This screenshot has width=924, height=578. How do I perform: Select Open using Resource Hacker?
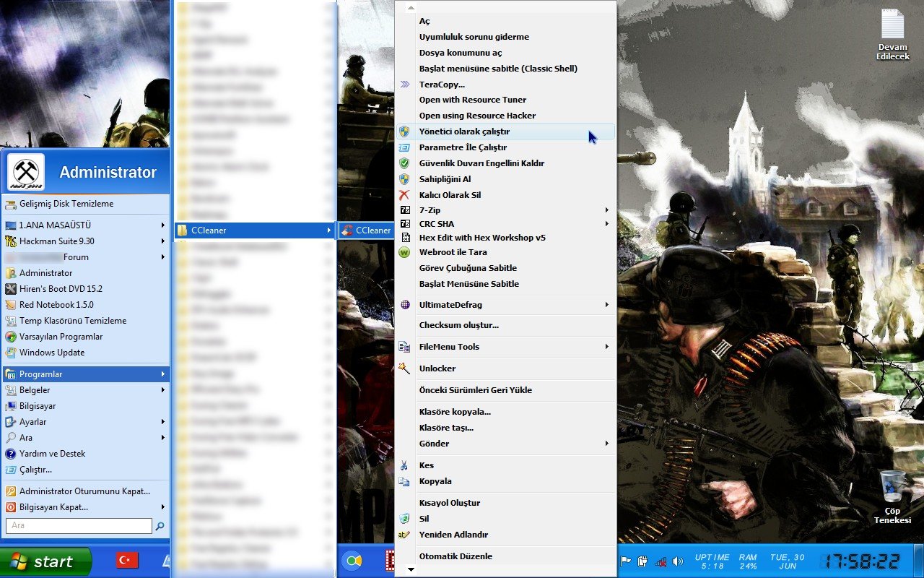pyautogui.click(x=505, y=116)
